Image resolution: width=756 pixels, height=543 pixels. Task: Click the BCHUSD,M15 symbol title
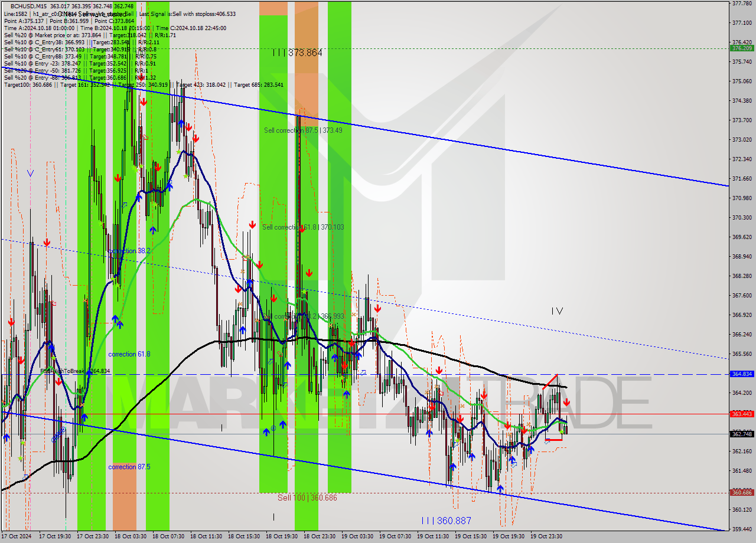tap(28, 6)
